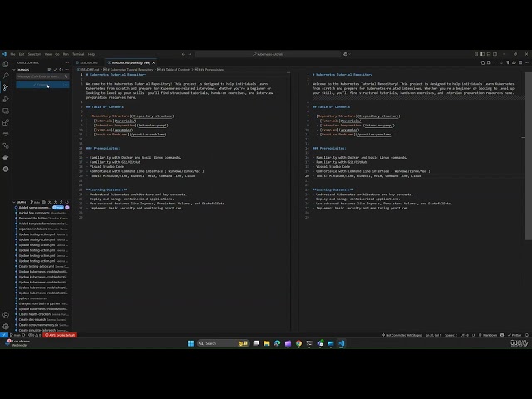Click the pull icon in Graph header
Image resolution: width=532 pixels, height=399 pixels.
tap(56, 202)
